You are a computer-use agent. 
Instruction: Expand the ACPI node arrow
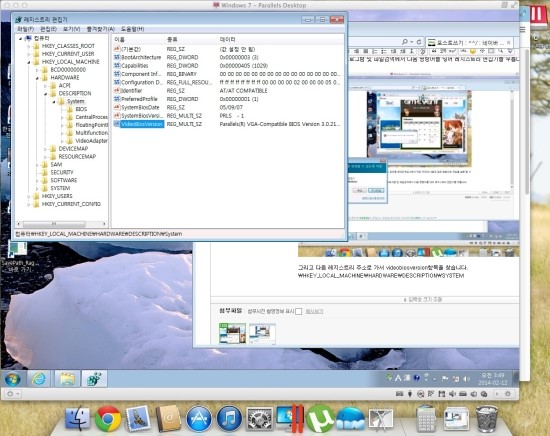click(46, 86)
